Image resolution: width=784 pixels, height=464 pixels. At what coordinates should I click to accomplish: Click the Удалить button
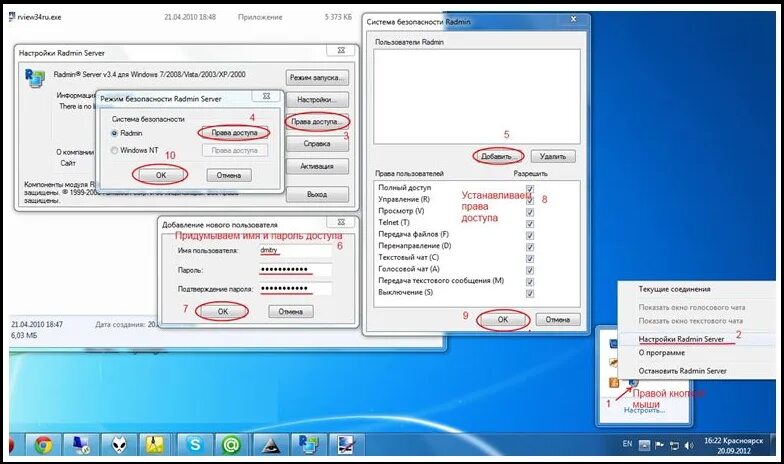553,156
